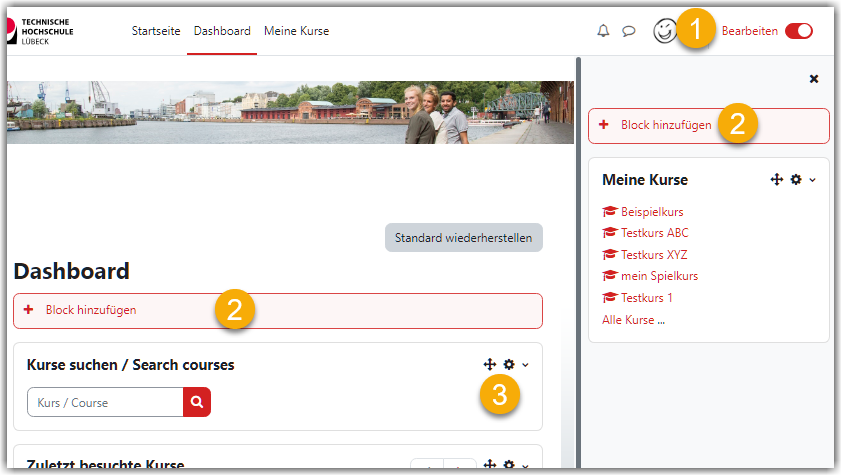Open the Testkurs 1 link
Image resolution: width=842 pixels, height=476 pixels.
(x=647, y=297)
